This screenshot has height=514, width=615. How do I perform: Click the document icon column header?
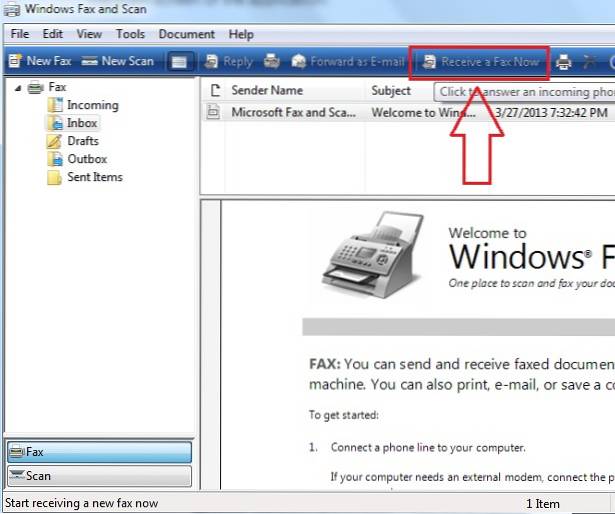coord(215,91)
